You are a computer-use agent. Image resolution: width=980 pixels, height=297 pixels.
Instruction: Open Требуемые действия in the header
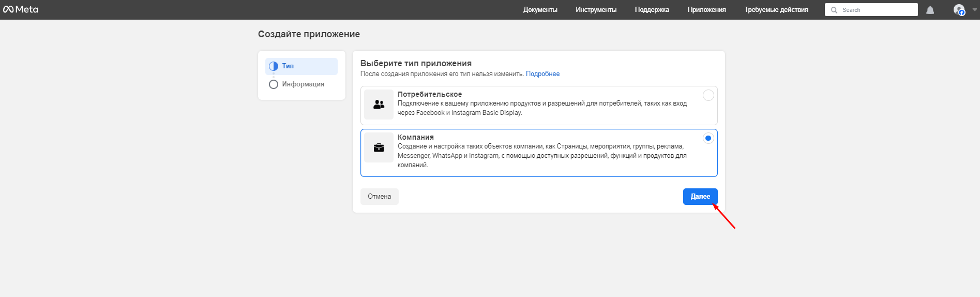776,10
